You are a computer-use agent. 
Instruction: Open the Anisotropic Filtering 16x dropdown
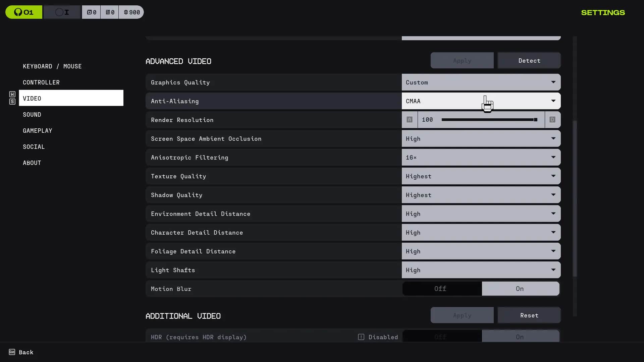tap(481, 158)
